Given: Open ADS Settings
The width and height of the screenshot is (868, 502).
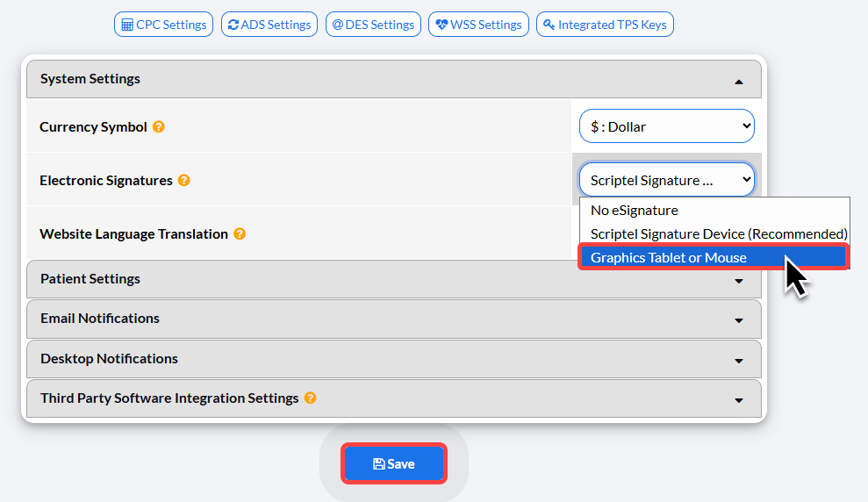Looking at the screenshot, I should tap(269, 25).
